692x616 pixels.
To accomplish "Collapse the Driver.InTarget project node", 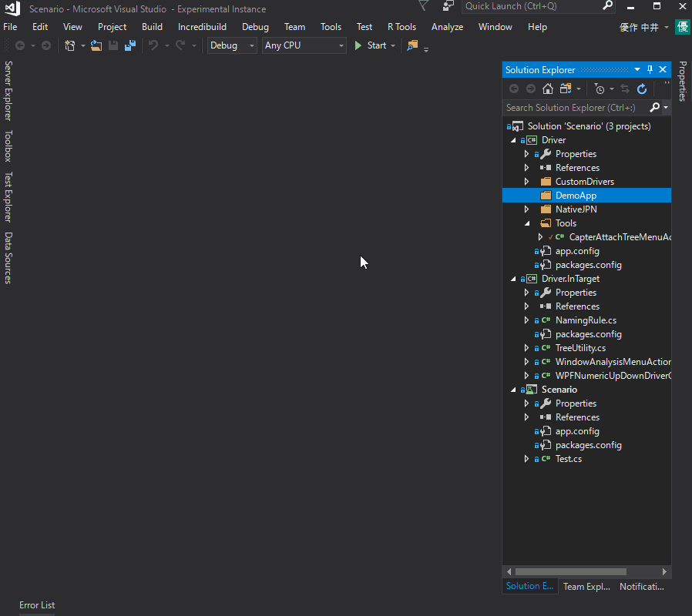I will point(513,279).
